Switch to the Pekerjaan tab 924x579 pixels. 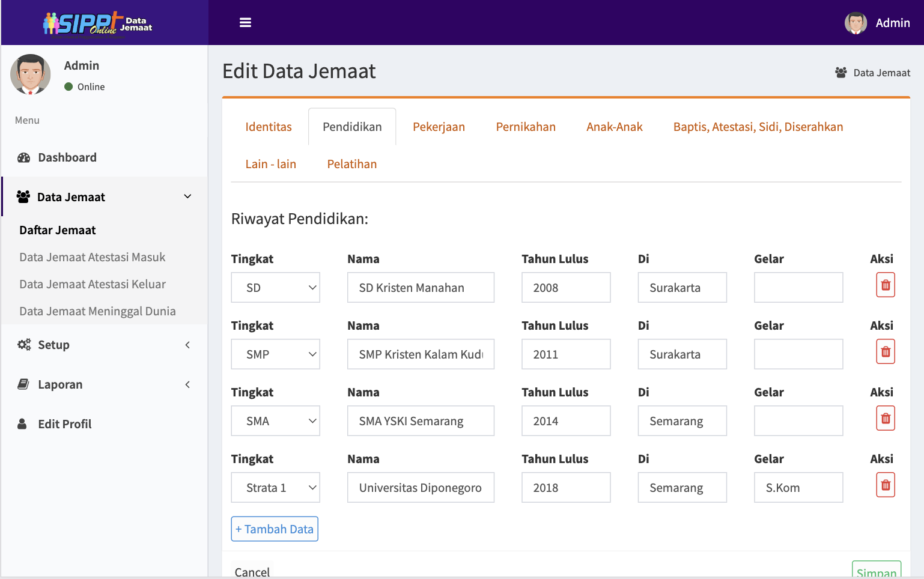coord(439,127)
